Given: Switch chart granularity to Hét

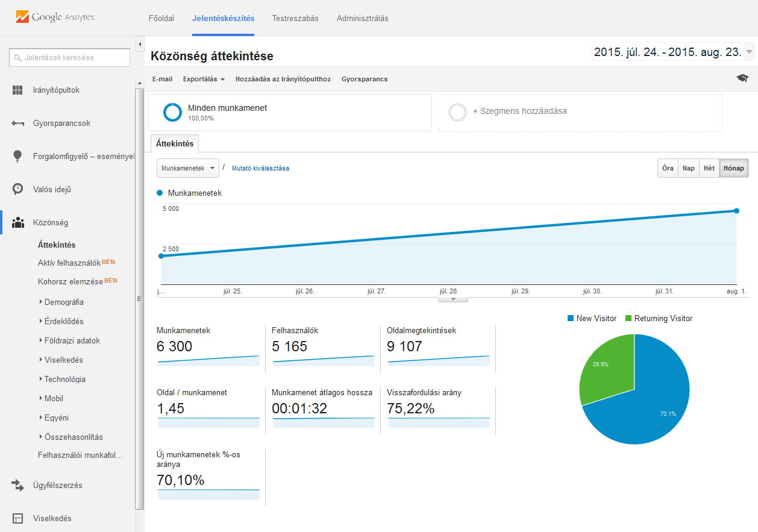Looking at the screenshot, I should point(709,169).
